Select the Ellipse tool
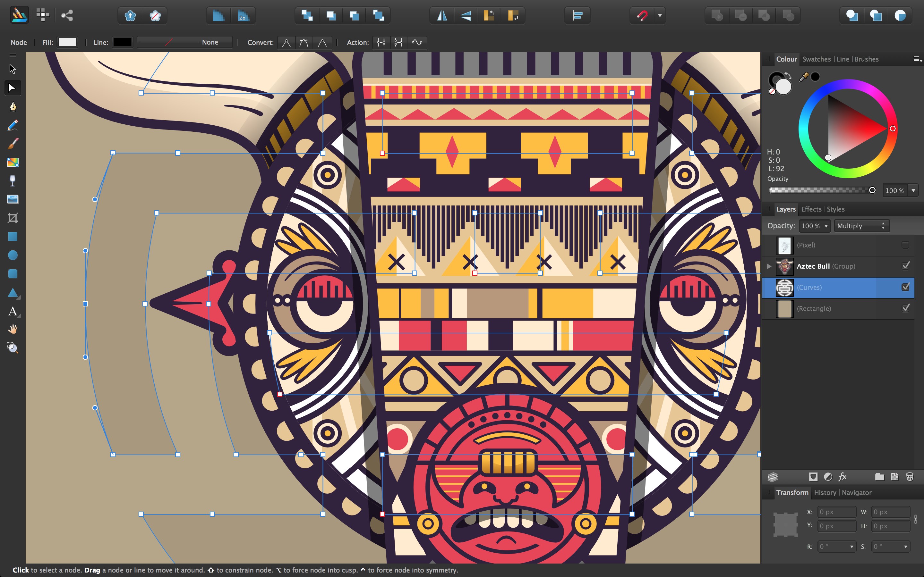Image resolution: width=924 pixels, height=577 pixels. click(x=13, y=255)
